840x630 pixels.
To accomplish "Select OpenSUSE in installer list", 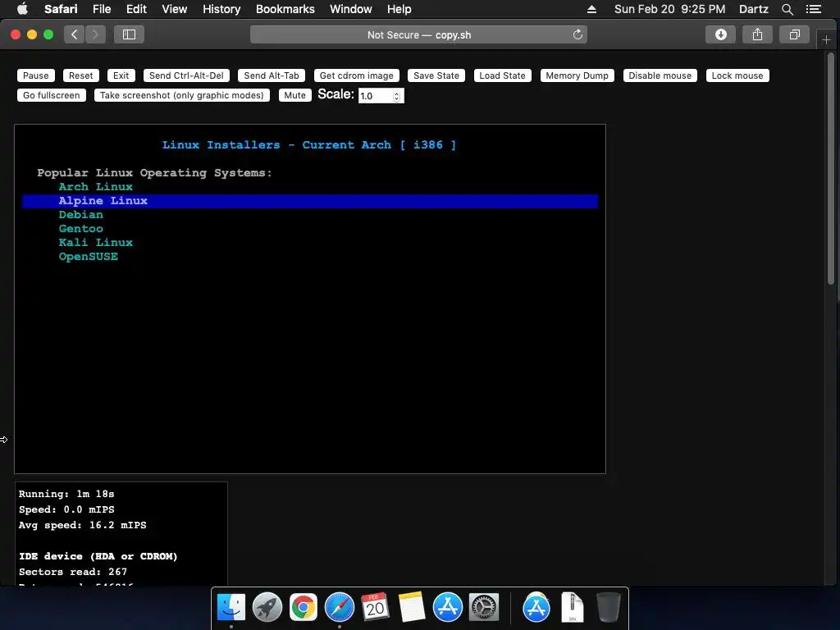I will [88, 256].
